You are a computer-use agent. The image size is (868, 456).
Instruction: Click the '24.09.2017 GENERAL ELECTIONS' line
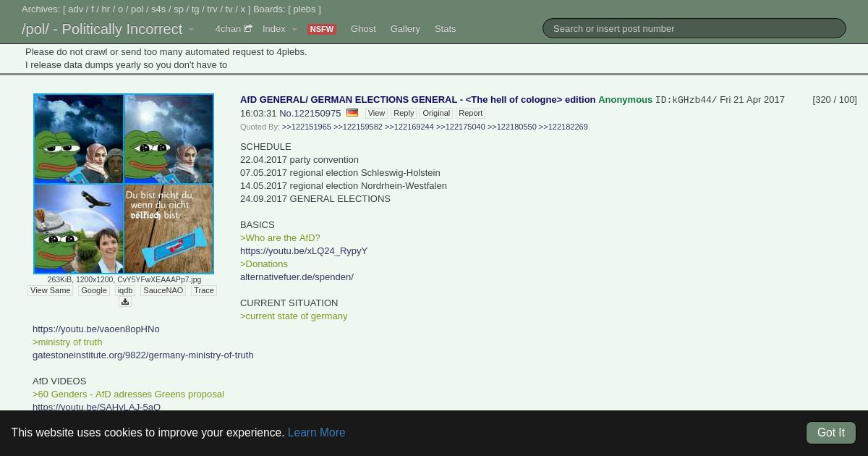tap(315, 199)
